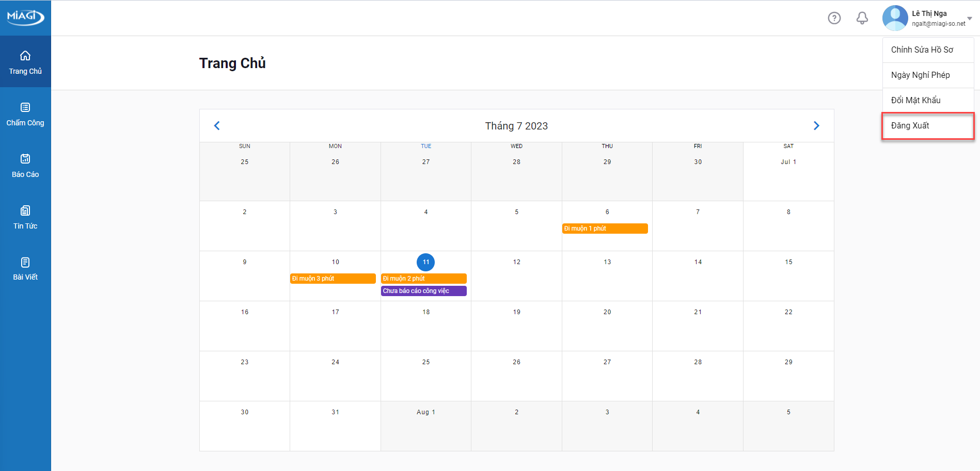
Task: Click the user profile avatar
Action: click(895, 18)
